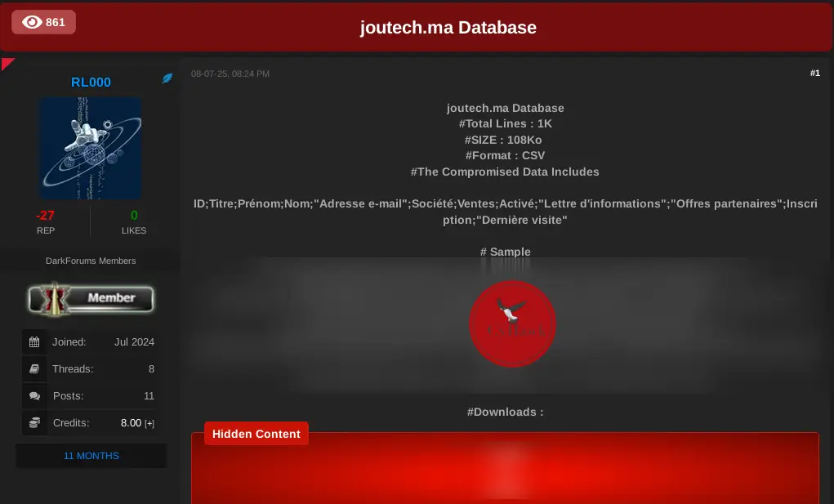Click the chat bubble icon next to Posts
Screen dimensions: 834x504
coord(34,395)
